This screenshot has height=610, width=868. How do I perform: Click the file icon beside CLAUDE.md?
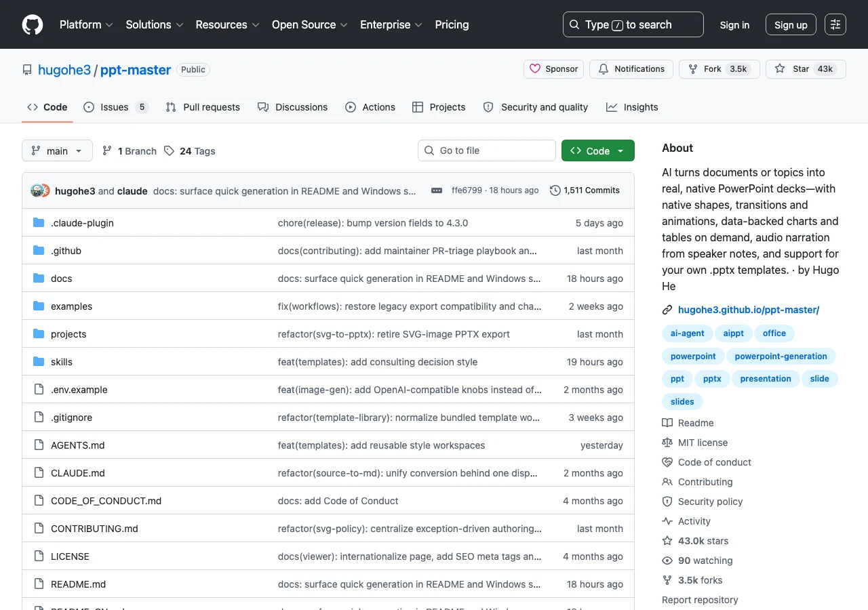(39, 473)
